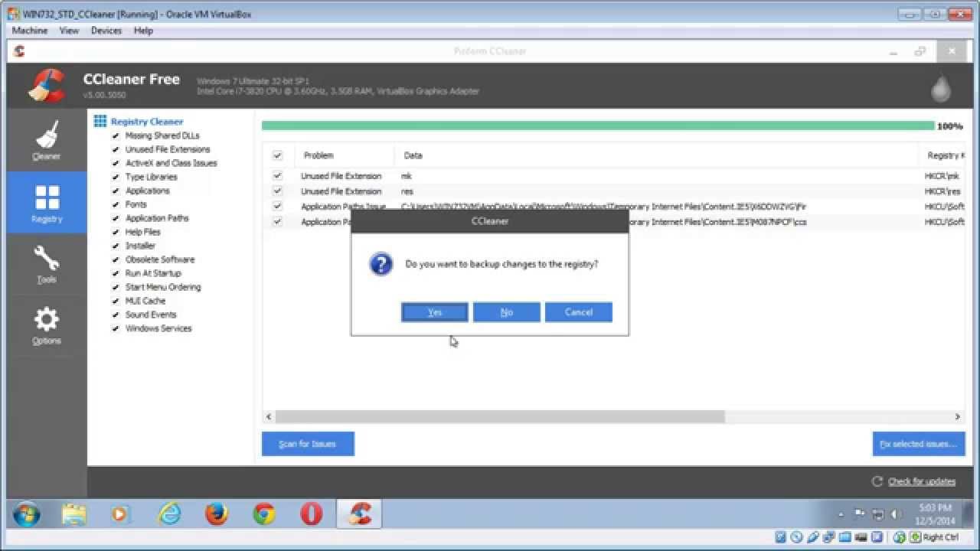Image resolution: width=980 pixels, height=551 pixels.
Task: Toggle Start Menu Ordering checkbox
Action: click(x=116, y=287)
